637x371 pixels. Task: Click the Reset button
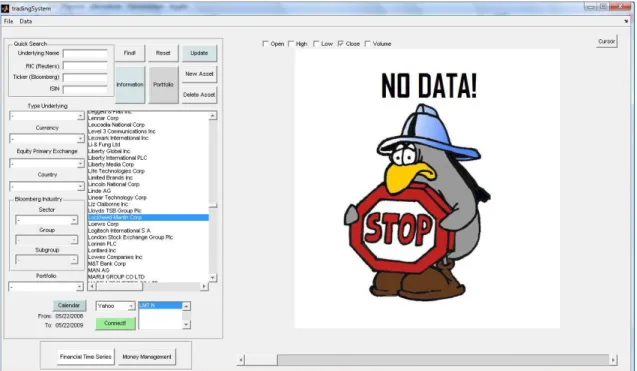[163, 53]
